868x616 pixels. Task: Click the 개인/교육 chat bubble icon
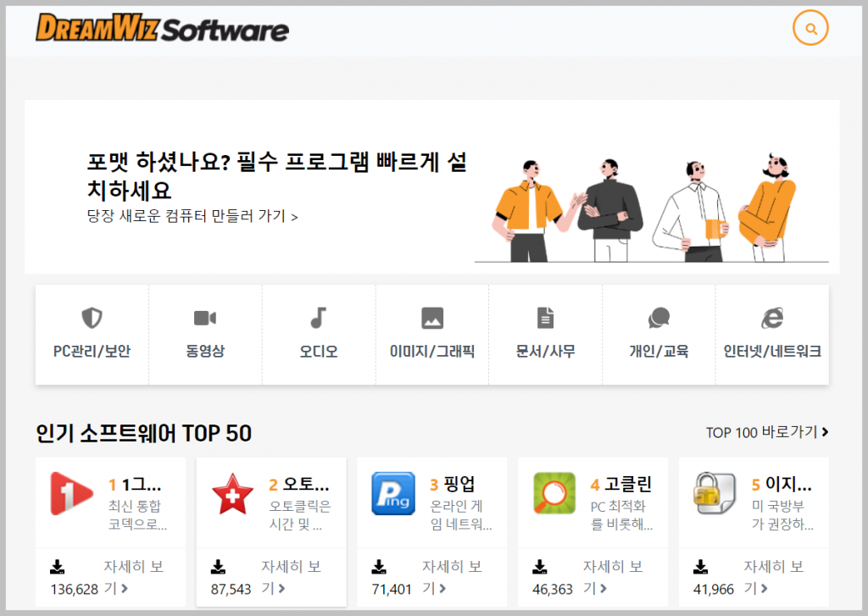point(659,318)
